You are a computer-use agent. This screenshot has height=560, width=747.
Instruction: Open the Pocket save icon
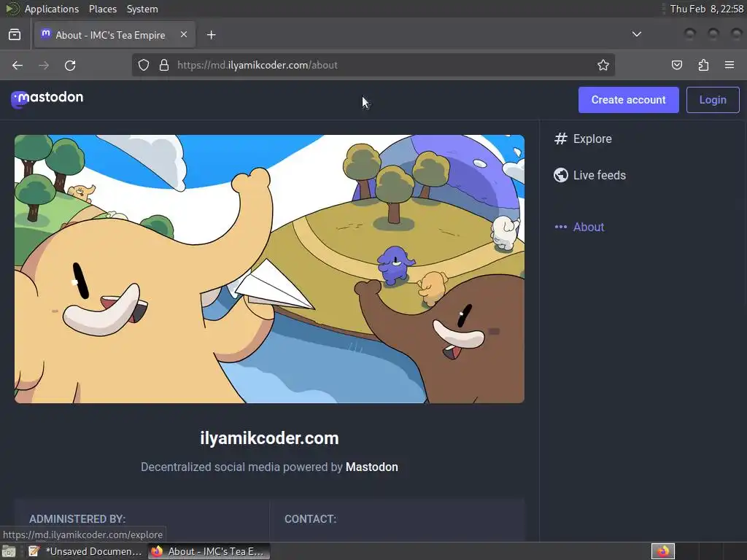pyautogui.click(x=676, y=65)
